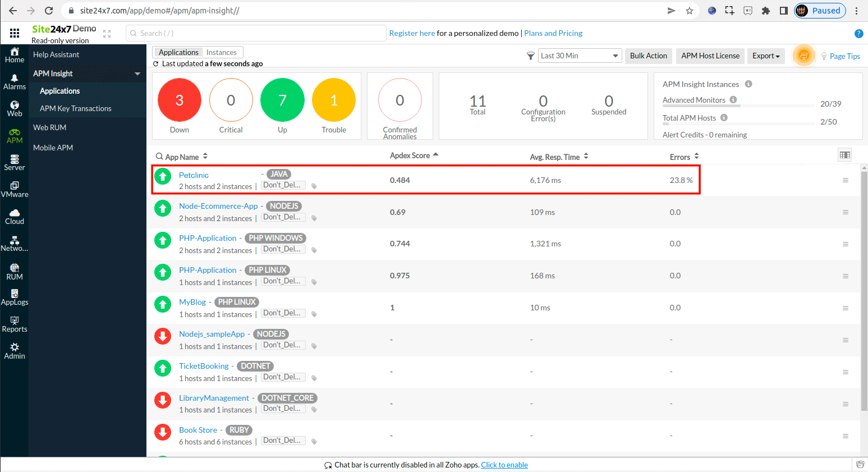Click the Bulk Action button
The width and height of the screenshot is (868, 472).
click(648, 56)
